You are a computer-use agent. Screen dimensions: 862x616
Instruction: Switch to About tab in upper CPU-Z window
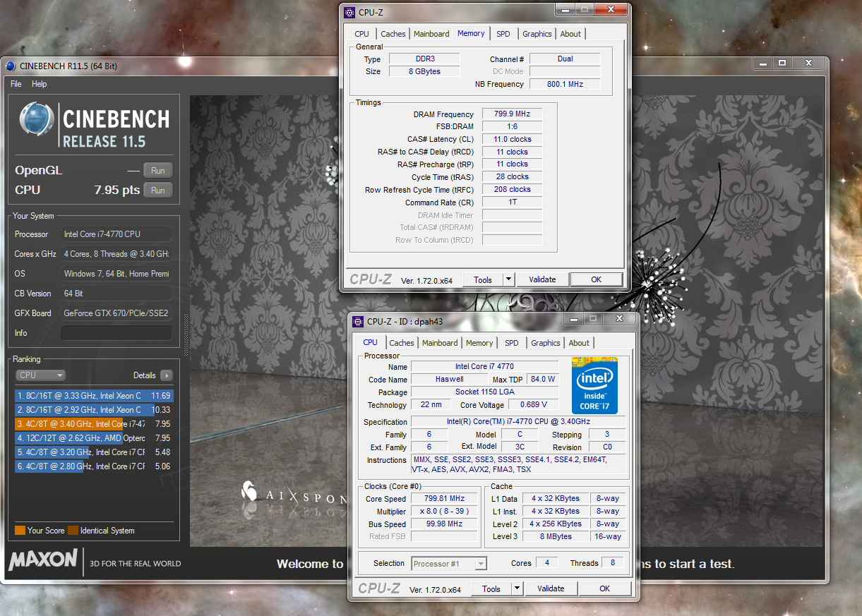pos(570,34)
